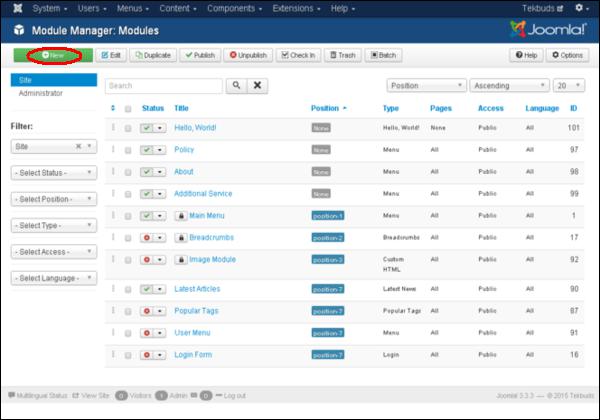
Task: Toggle published status of About module
Action: pos(147,172)
